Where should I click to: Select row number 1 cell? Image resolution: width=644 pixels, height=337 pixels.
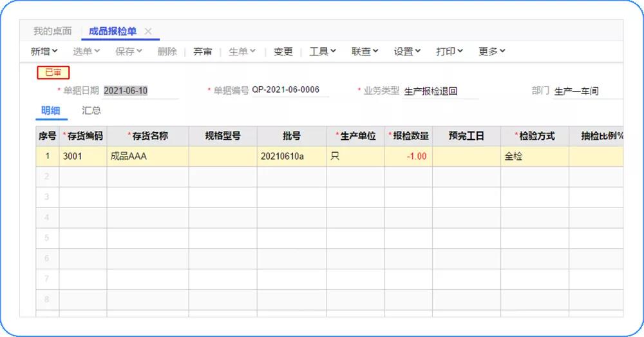[47, 156]
